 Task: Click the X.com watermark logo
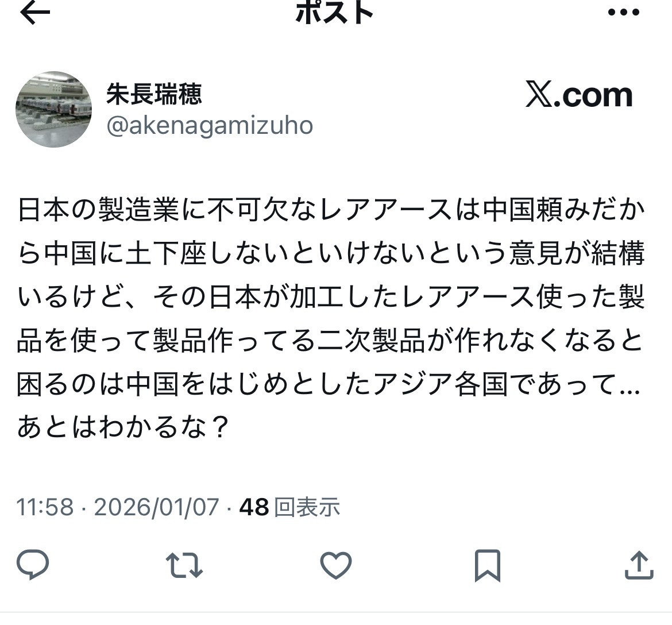click(579, 95)
